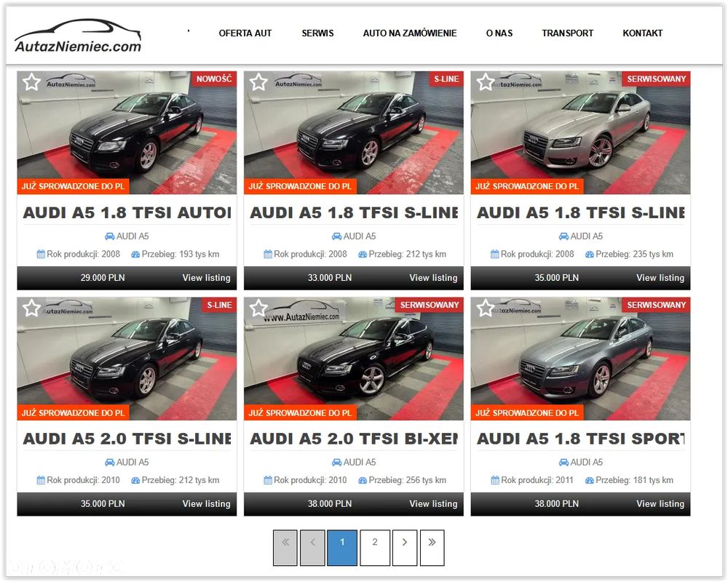Click Przebieg: 235 tys km text

click(x=634, y=255)
